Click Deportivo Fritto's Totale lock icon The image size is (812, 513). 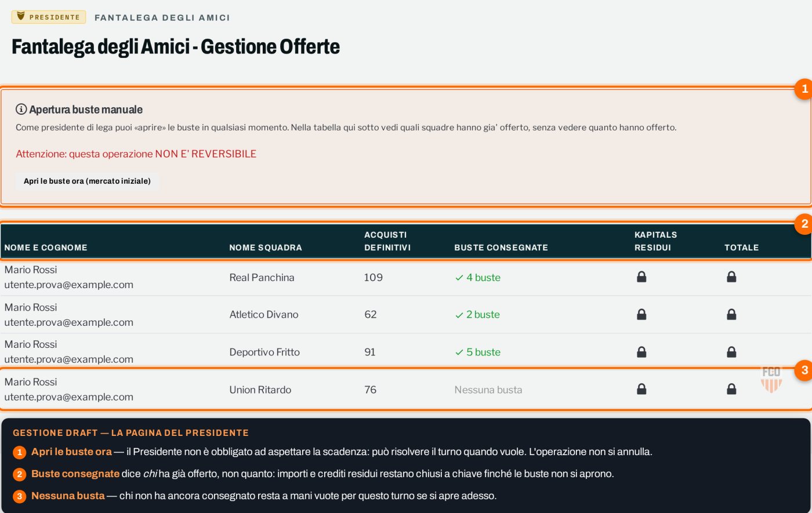coord(731,352)
